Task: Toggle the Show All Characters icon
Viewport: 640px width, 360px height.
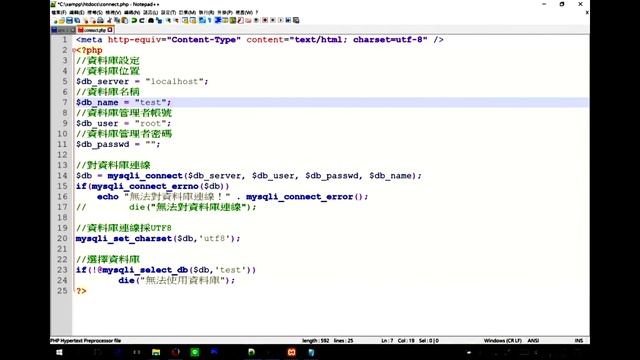Action: point(209,20)
